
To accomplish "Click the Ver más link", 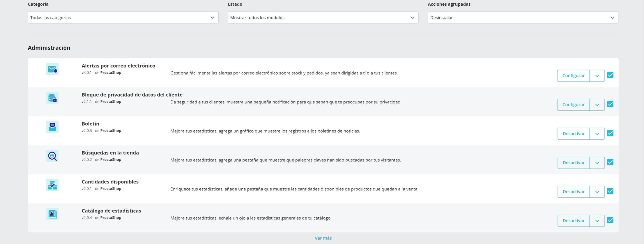I will pos(323,238).
